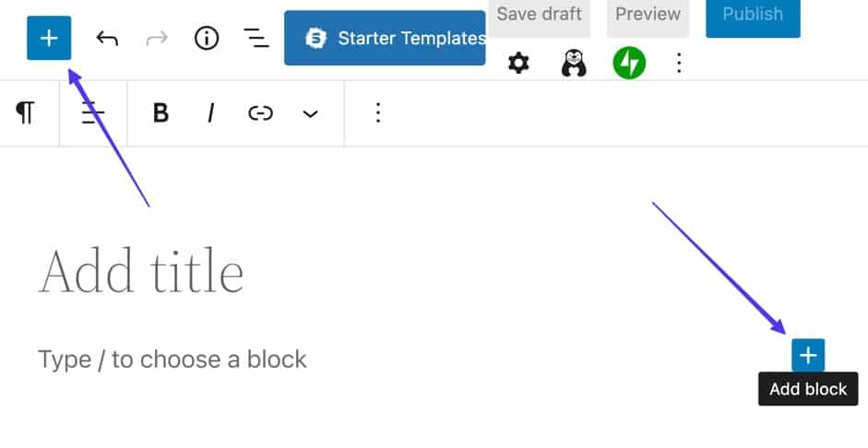Screen dimensions: 868x448
Task: Publish the post
Action: point(752,15)
